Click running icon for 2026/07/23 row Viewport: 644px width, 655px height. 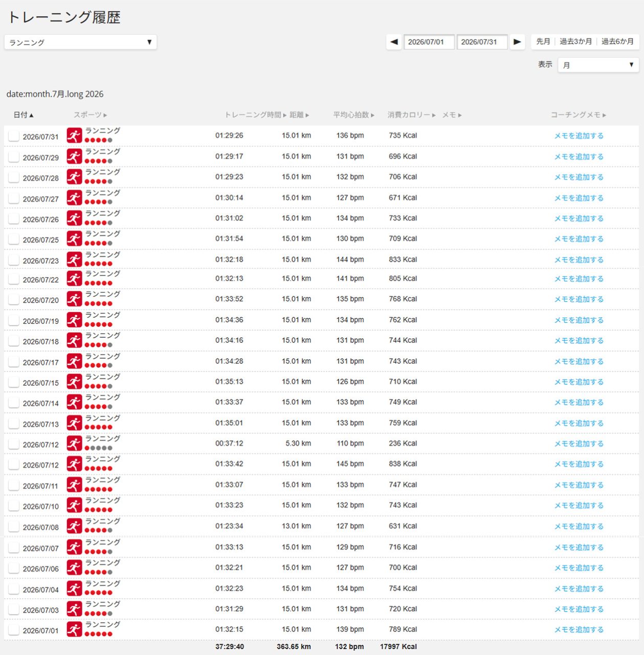tap(75, 260)
